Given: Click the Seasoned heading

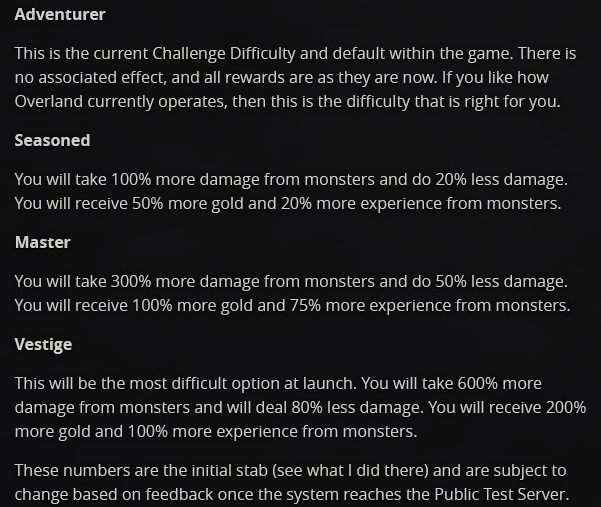Looking at the screenshot, I should point(52,141).
